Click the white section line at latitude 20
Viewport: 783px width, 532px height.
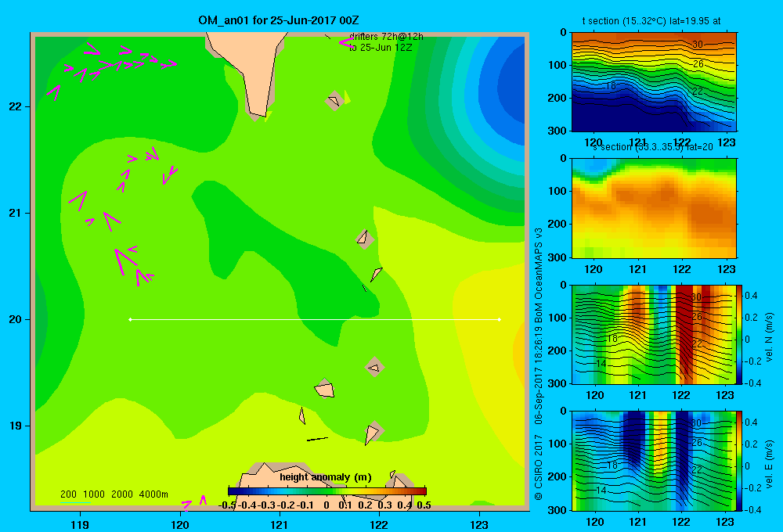pos(315,319)
